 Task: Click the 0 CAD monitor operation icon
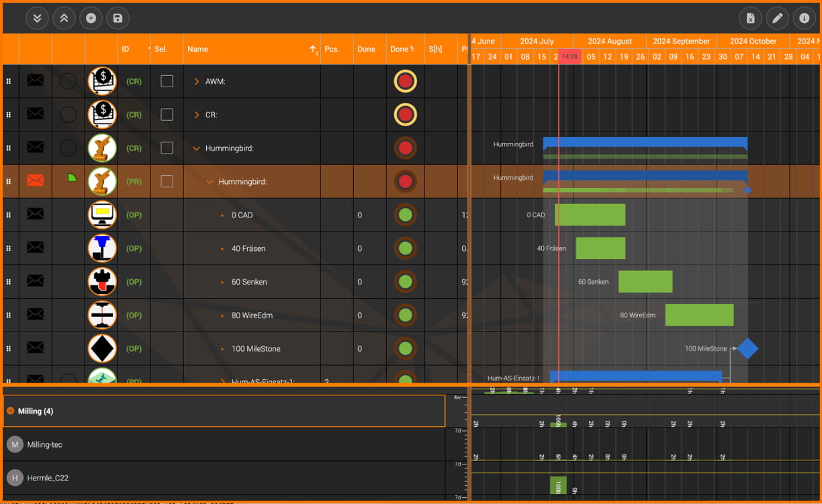(102, 215)
